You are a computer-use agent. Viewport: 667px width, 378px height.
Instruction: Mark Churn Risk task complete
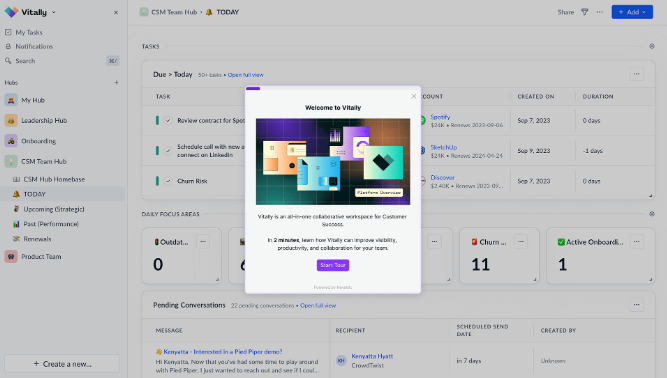tap(168, 181)
